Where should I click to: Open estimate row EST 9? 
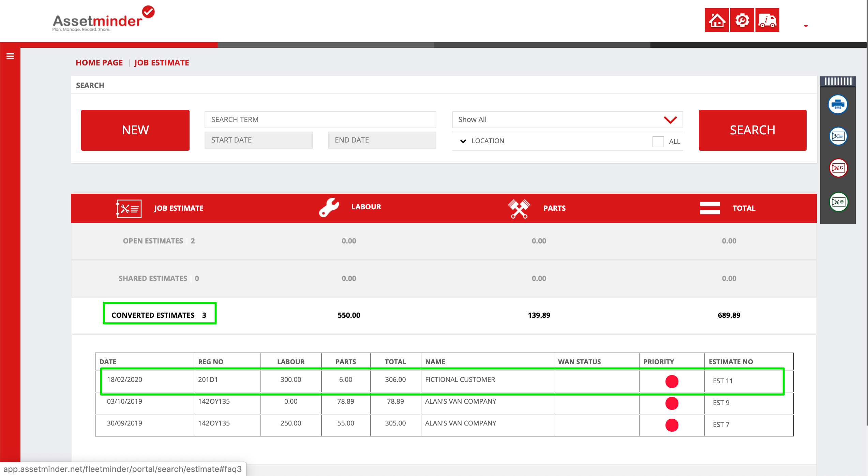[444, 403]
